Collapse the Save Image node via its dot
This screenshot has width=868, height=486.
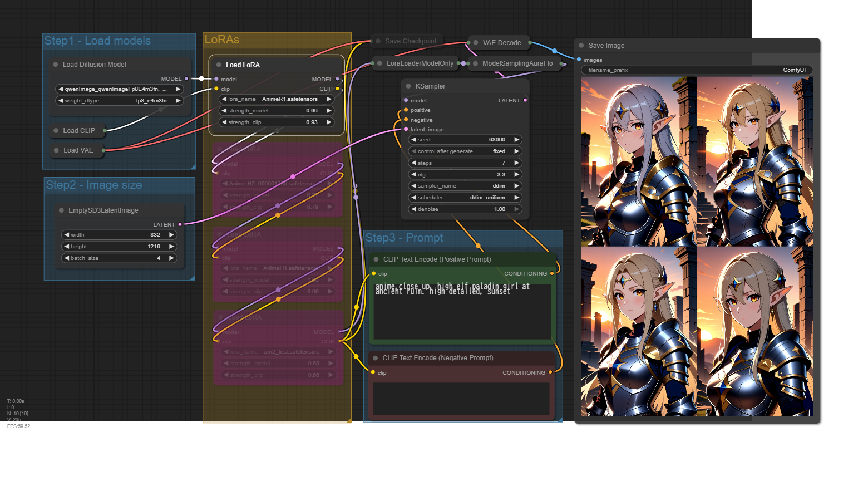click(x=581, y=46)
